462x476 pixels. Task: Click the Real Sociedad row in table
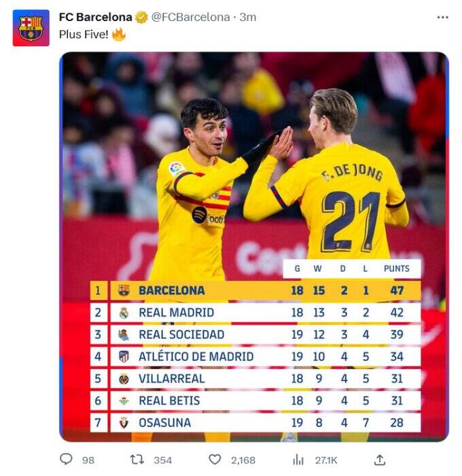[x=255, y=335]
